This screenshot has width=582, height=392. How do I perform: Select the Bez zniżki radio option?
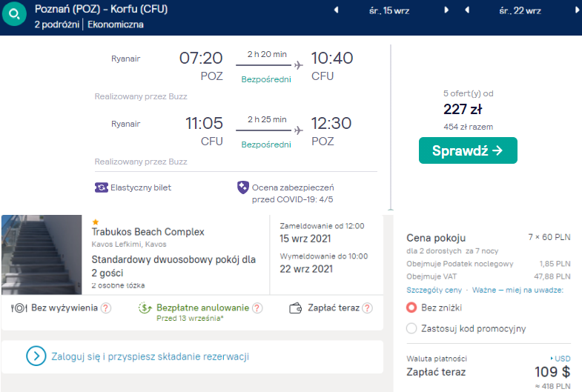(412, 307)
